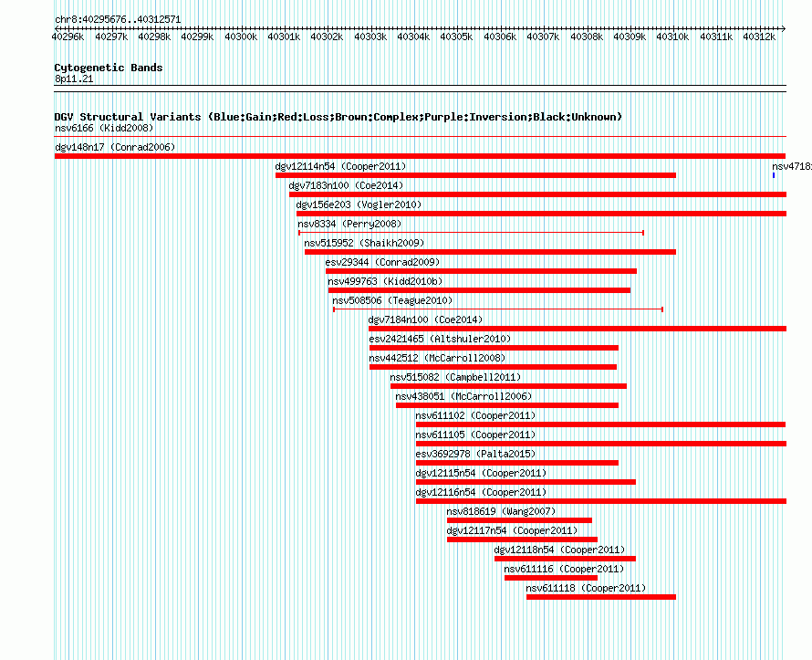Screen dimensions: 812x660
Task: Open nsv611118 (Cooper2011) entry
Action: pos(586,588)
